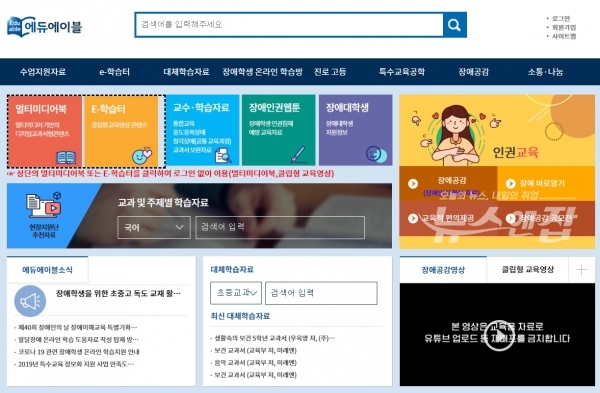The width and height of the screenshot is (600, 393).
Task: Click the book icon in 멀티미디어북 tile
Action: click(x=66, y=157)
